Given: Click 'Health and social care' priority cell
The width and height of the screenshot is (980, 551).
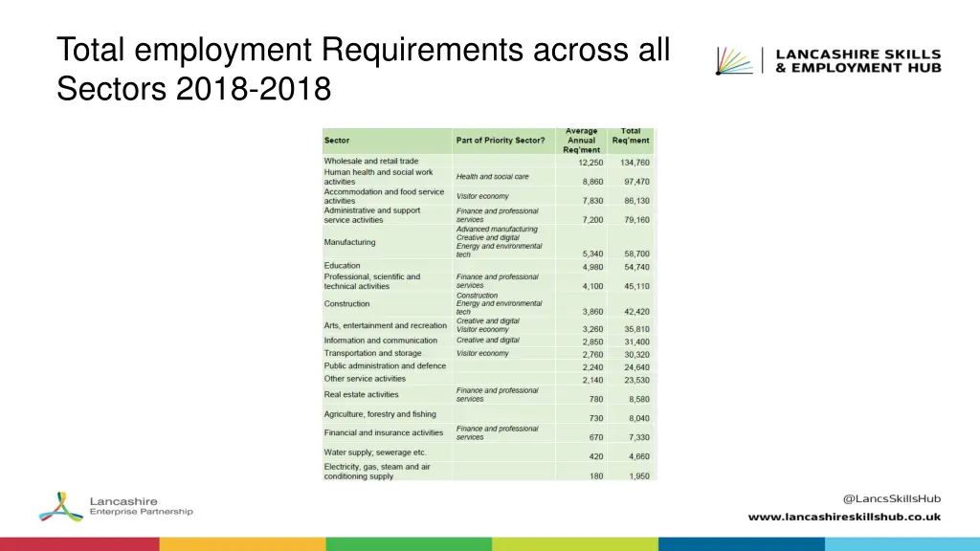Looking at the screenshot, I should click(493, 177).
